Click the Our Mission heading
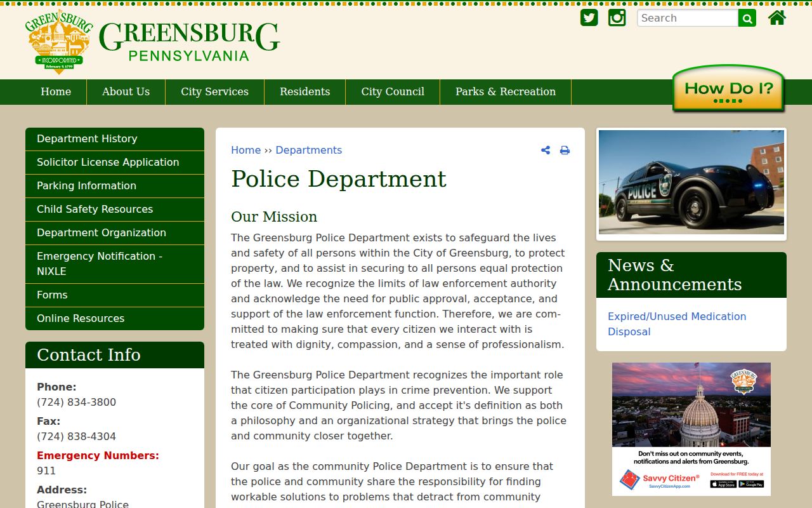This screenshot has height=508, width=812. [x=274, y=217]
